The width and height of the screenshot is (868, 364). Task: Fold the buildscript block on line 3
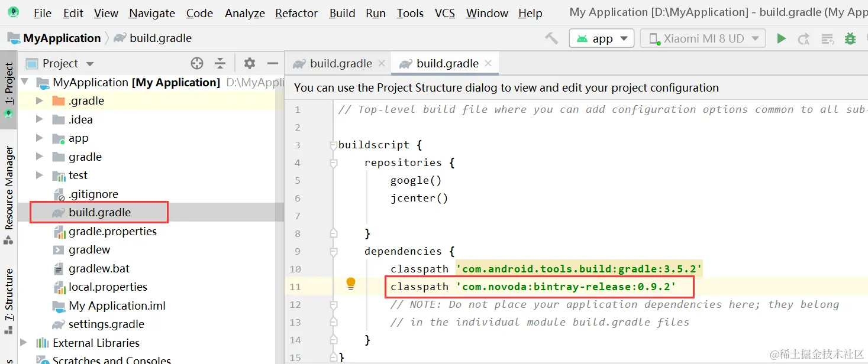tap(333, 145)
